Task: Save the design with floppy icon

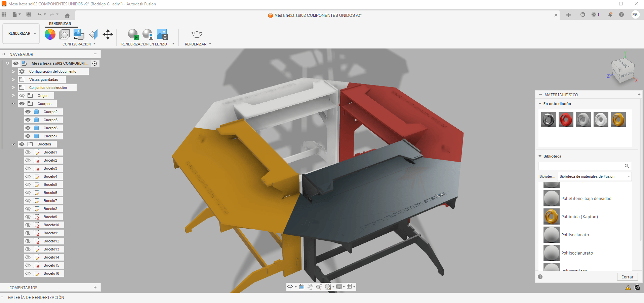Action: pyautogui.click(x=29, y=14)
